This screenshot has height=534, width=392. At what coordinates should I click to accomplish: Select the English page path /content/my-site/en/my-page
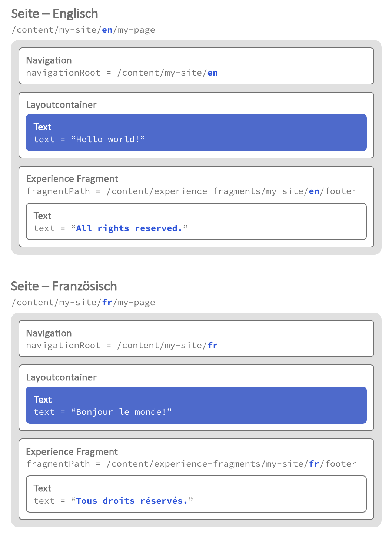click(x=83, y=30)
